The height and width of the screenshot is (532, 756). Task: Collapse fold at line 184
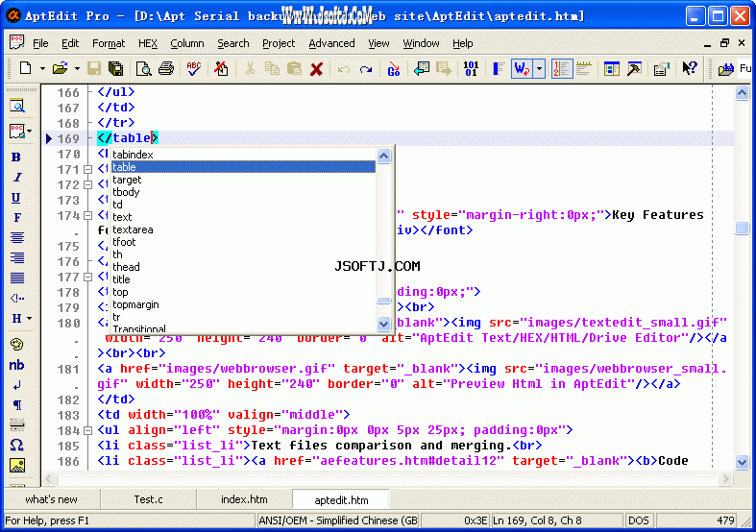[x=87, y=430]
